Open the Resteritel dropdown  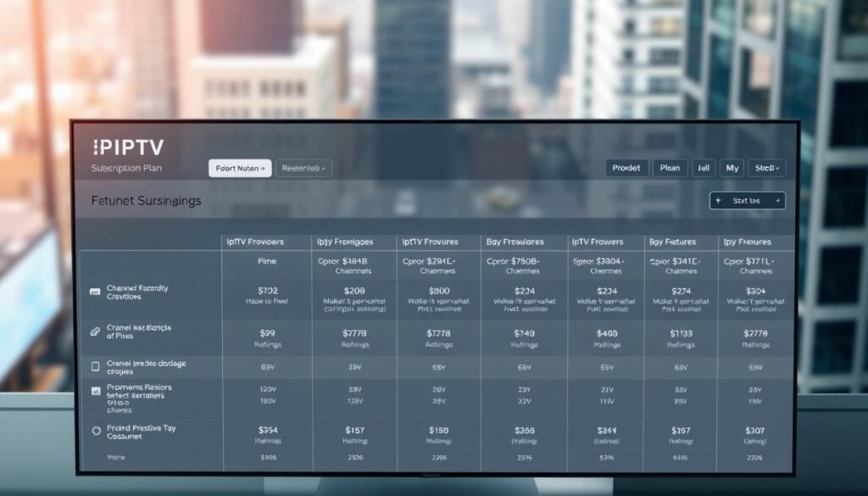[304, 169]
